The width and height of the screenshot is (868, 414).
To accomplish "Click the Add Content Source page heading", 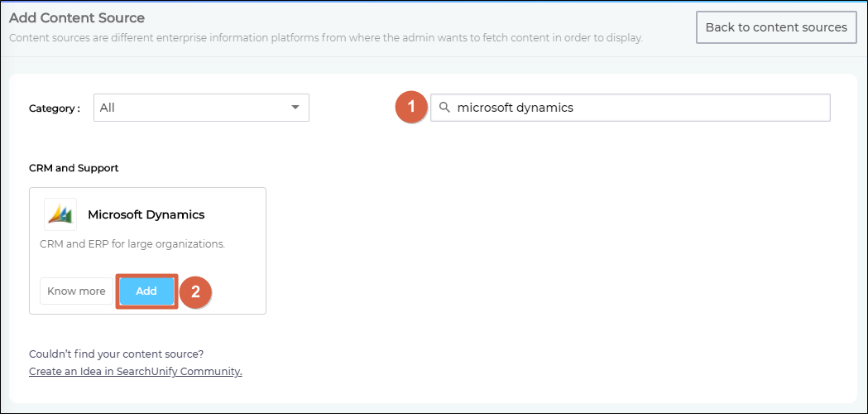I will coord(77,17).
